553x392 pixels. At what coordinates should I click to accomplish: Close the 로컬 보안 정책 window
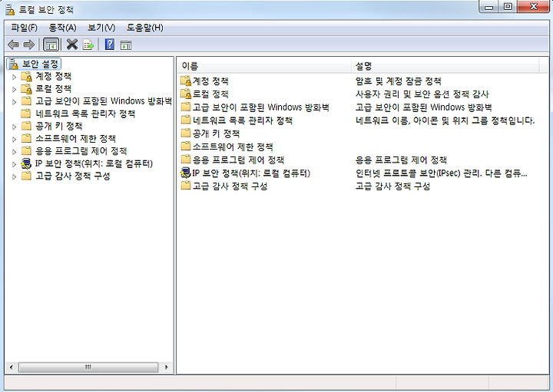pos(533,7)
